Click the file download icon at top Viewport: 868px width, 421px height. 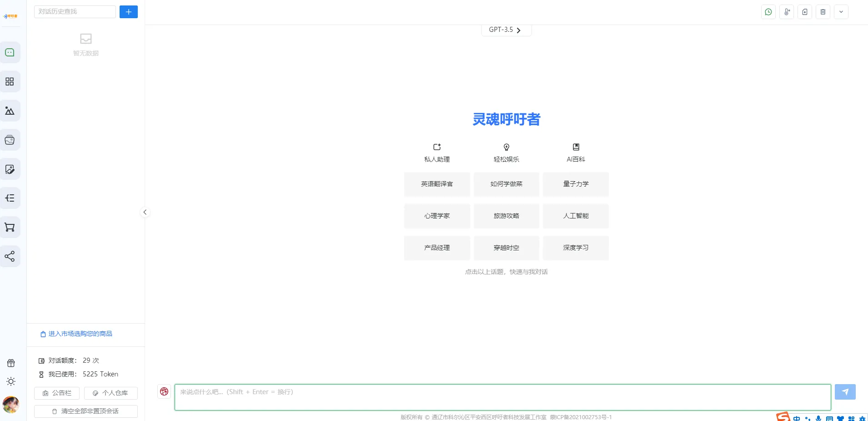[804, 12]
